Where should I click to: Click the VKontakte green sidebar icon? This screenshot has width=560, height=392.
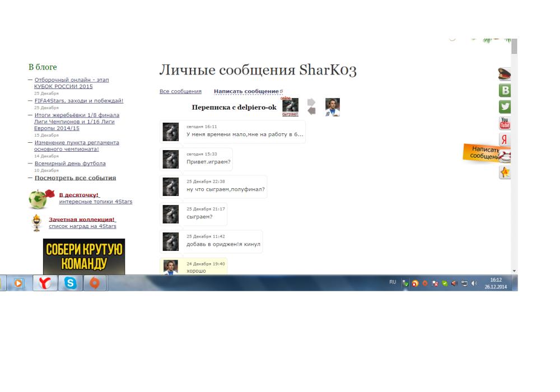[505, 91]
